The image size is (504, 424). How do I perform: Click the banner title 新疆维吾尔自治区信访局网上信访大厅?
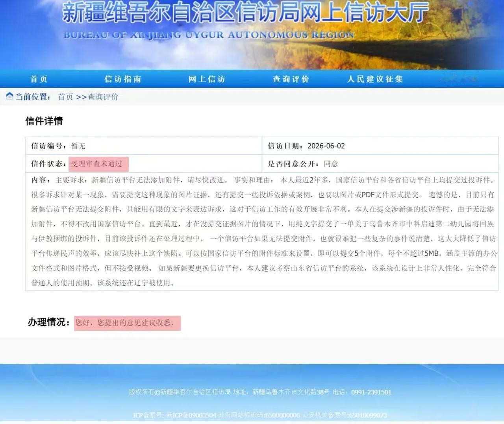[245, 13]
